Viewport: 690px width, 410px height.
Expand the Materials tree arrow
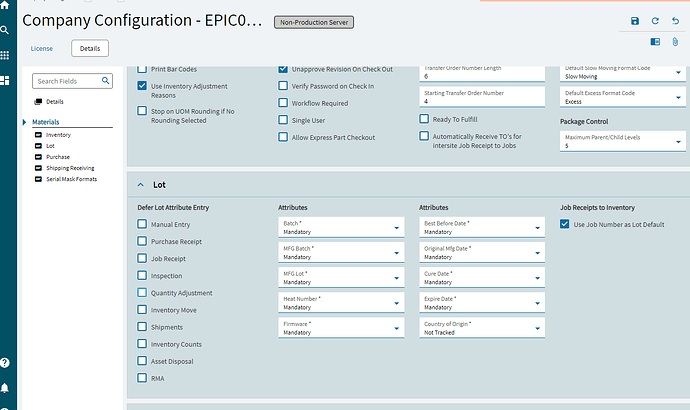point(25,122)
